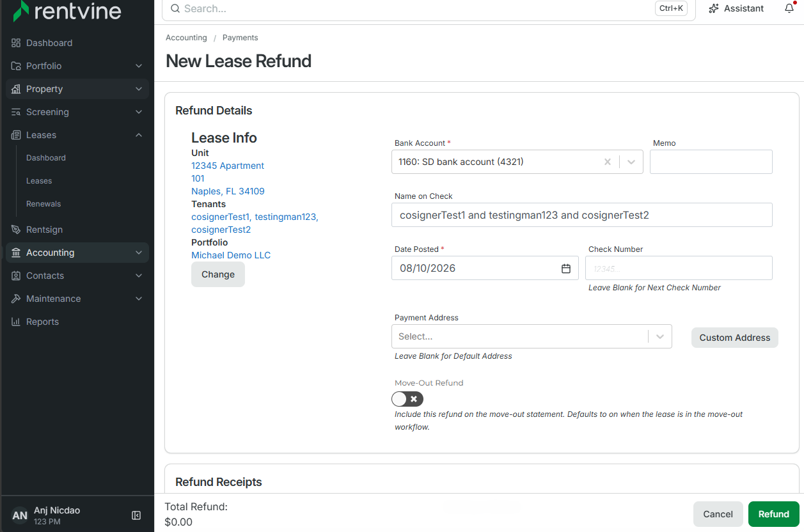
Task: Open calendar picker in Date Posted
Action: [566, 269]
